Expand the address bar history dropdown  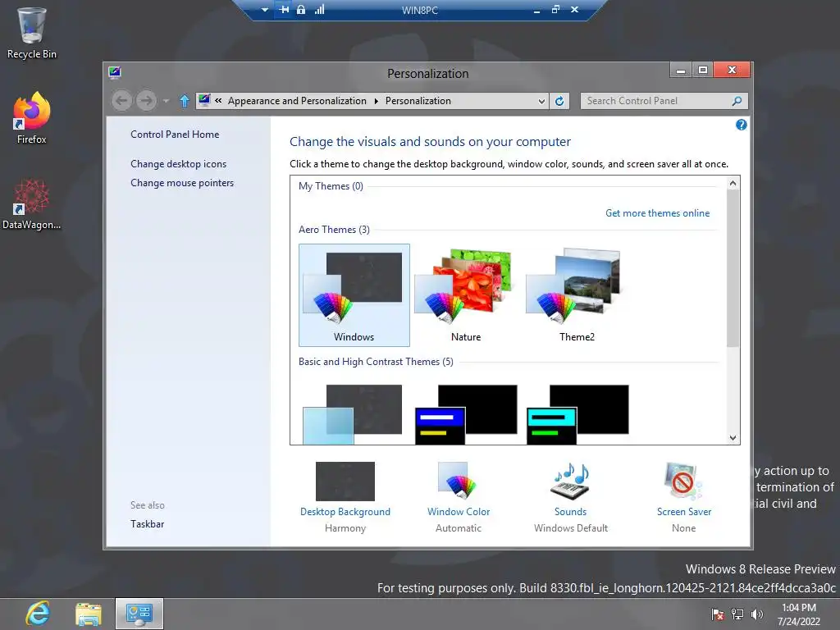coord(541,101)
